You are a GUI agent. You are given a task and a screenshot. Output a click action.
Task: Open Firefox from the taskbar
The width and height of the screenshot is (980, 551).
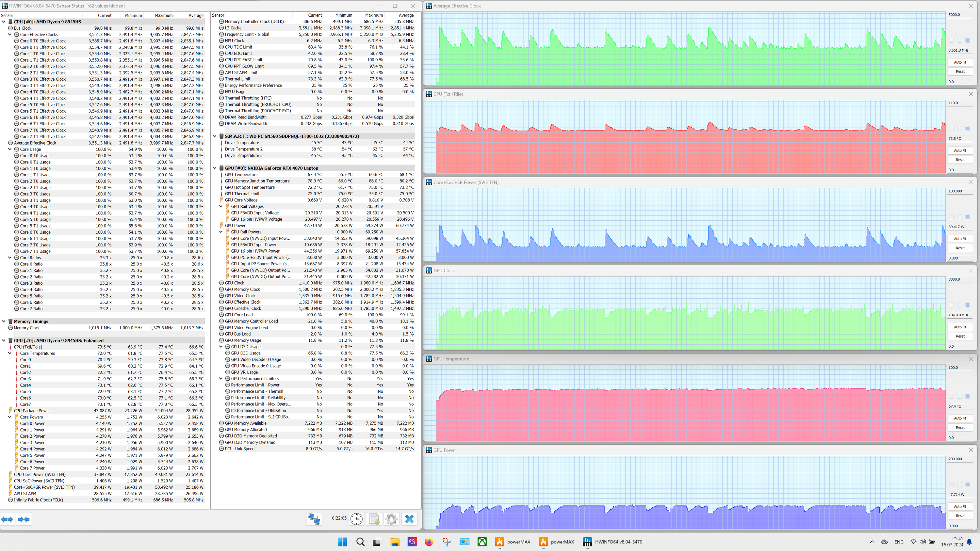(x=429, y=542)
